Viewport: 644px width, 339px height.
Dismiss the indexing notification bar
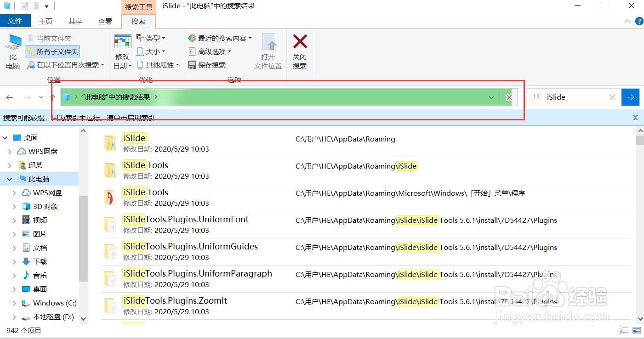[636, 118]
